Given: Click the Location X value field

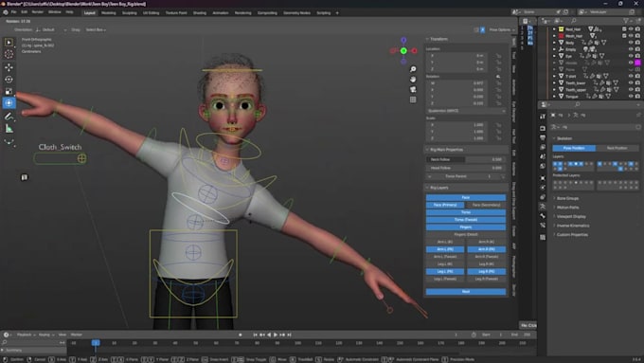Looking at the screenshot, I should coord(456,56).
